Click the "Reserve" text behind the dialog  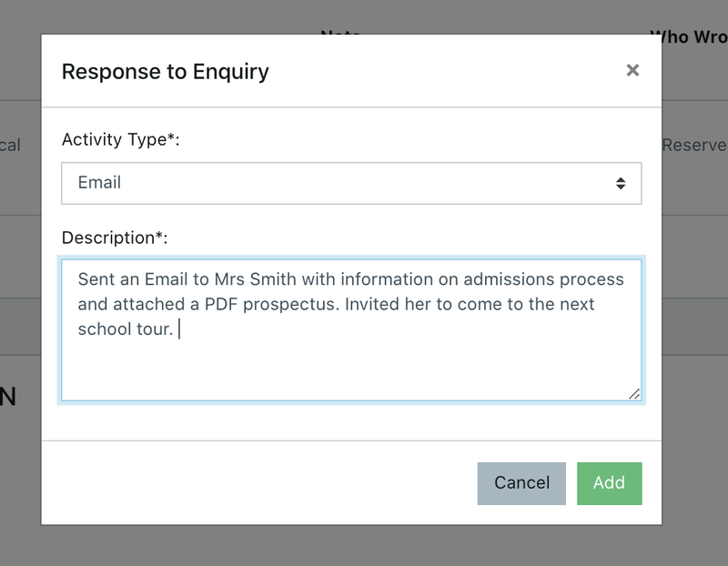coord(693,145)
